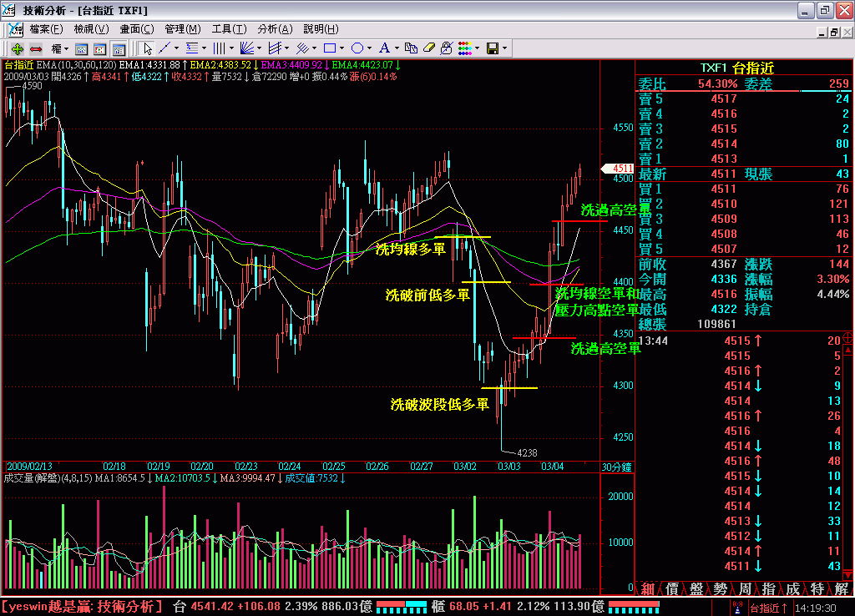
Task: Click the tick list scroll-down arrow
Action: [848, 576]
